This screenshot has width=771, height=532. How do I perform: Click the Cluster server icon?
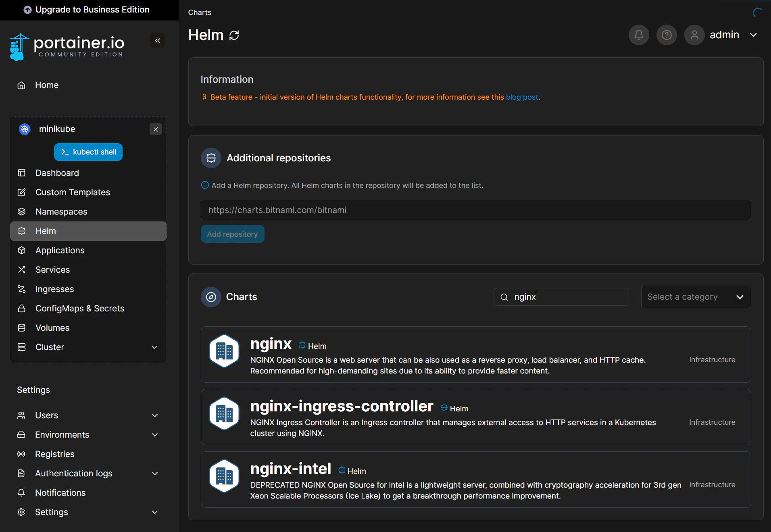[x=22, y=347]
